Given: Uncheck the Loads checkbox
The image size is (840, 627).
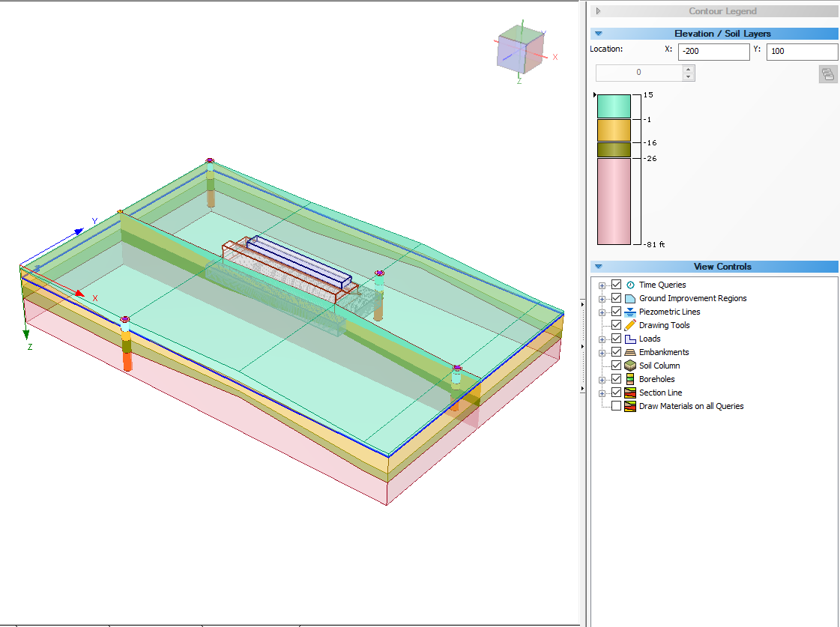Looking at the screenshot, I should pyautogui.click(x=616, y=339).
